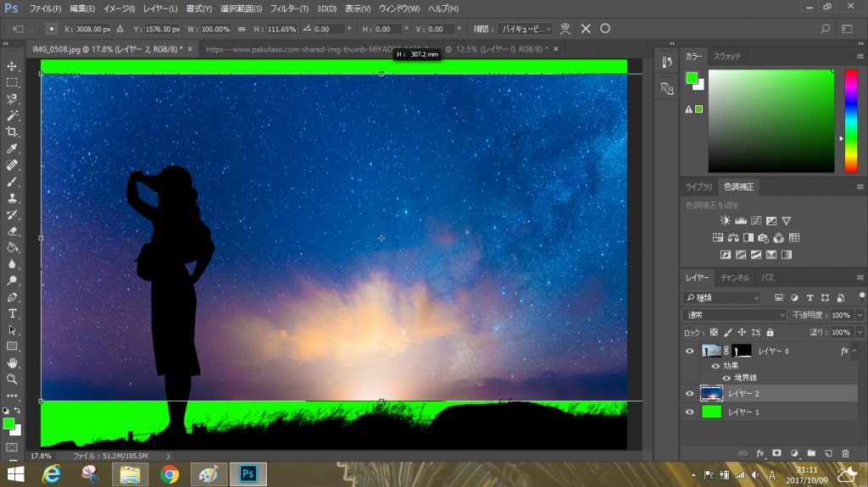Click the green foreground color swatch in toolbar
Screen dimensions: 868x487
(x=8, y=423)
